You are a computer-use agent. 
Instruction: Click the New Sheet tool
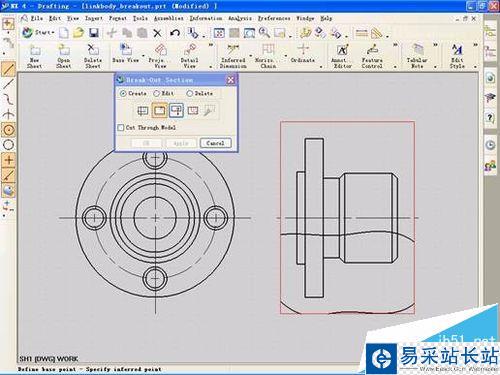pos(34,57)
